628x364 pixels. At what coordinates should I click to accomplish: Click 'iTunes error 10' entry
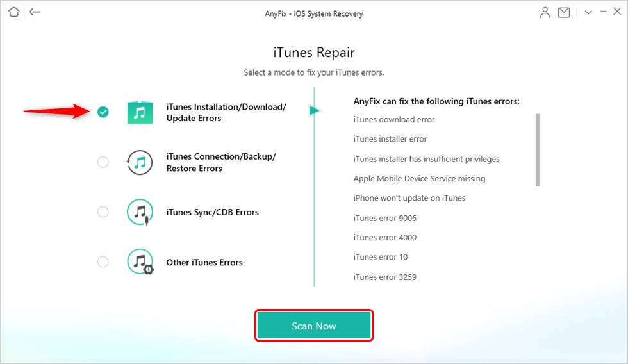[381, 257]
